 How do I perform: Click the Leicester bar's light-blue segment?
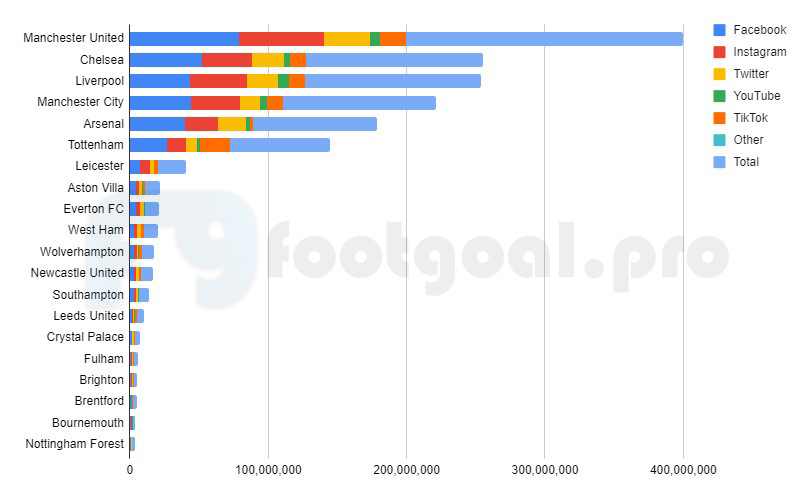(x=172, y=167)
